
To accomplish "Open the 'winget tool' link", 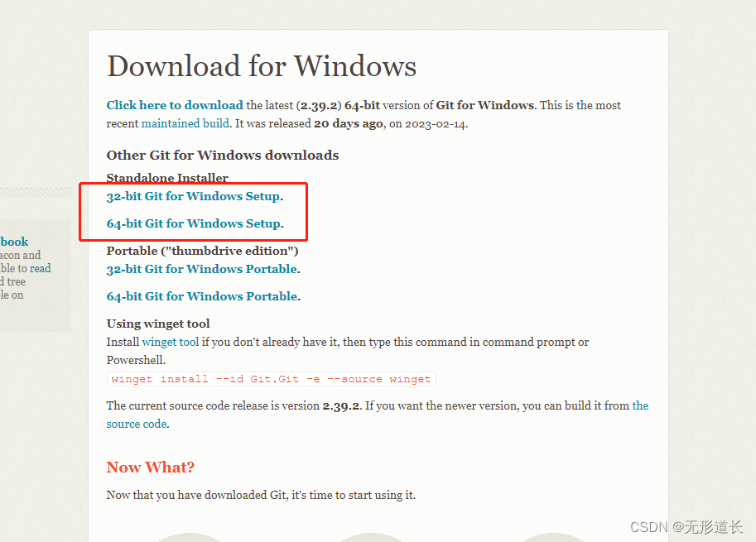I will coord(171,342).
